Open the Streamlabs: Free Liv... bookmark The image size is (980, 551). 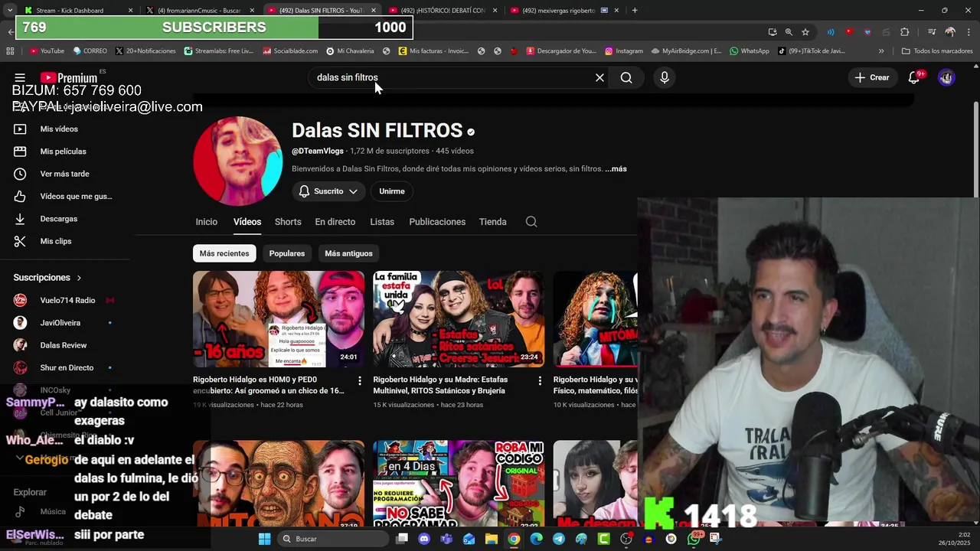(x=218, y=51)
